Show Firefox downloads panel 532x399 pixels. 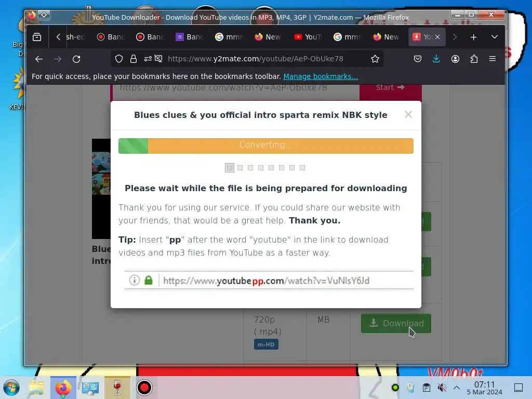point(436,59)
